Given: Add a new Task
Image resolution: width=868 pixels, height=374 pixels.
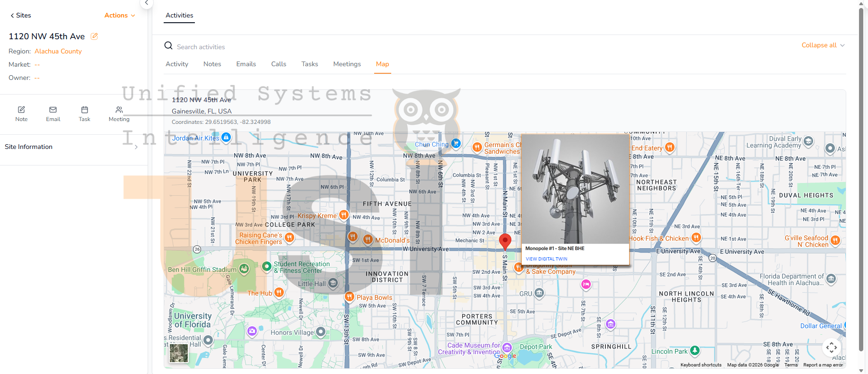Looking at the screenshot, I should [x=85, y=114].
